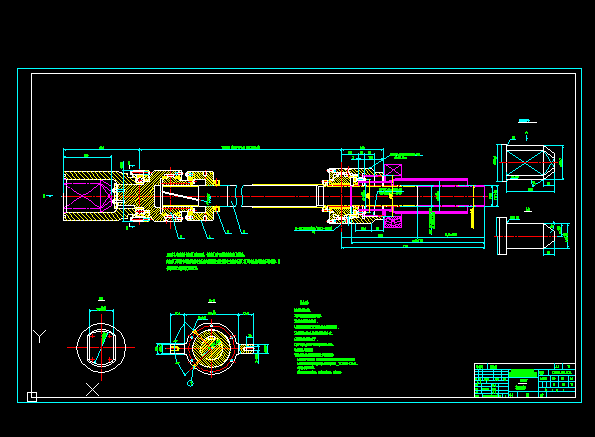Image resolution: width=595 pixels, height=437 pixels.
Task: Select the upper-right detail view with cyan crossed rectangle
Action: tap(530, 163)
